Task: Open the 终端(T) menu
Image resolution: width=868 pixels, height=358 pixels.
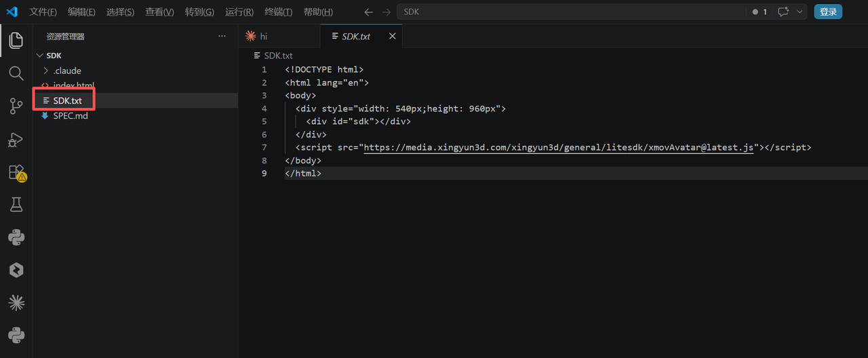Action: [x=278, y=12]
